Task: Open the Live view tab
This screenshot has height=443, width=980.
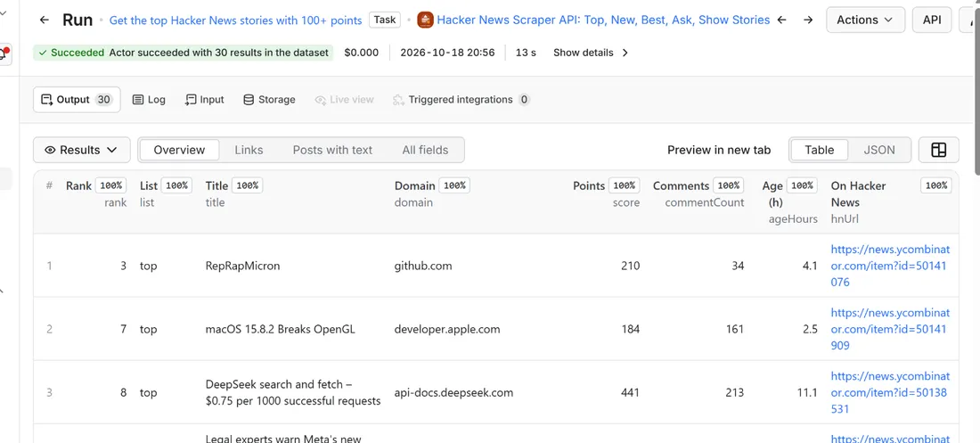Action: tap(345, 100)
